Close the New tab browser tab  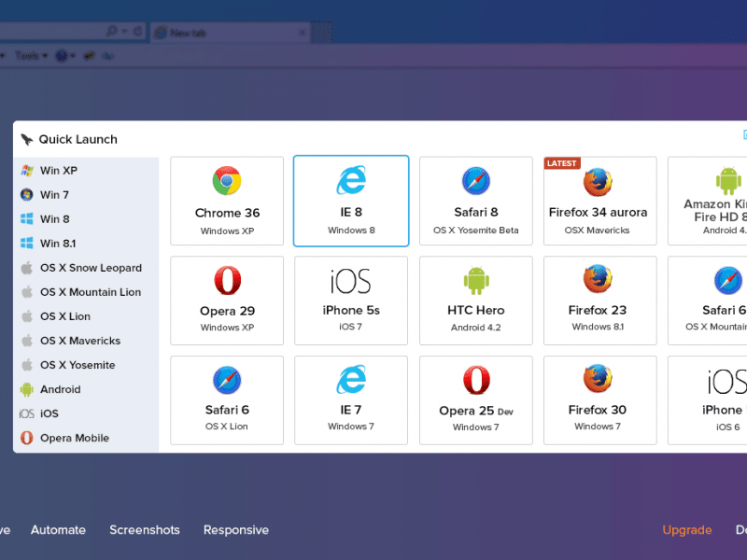click(x=302, y=33)
